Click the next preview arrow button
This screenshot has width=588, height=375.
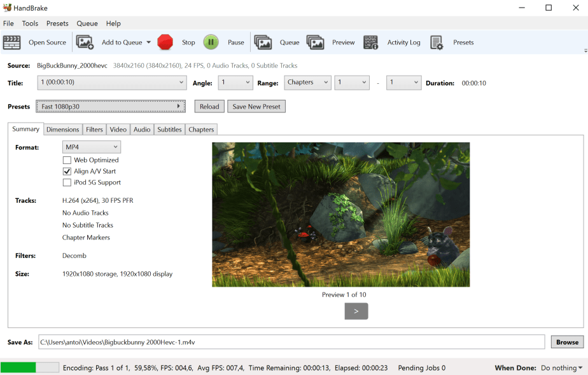click(x=356, y=311)
